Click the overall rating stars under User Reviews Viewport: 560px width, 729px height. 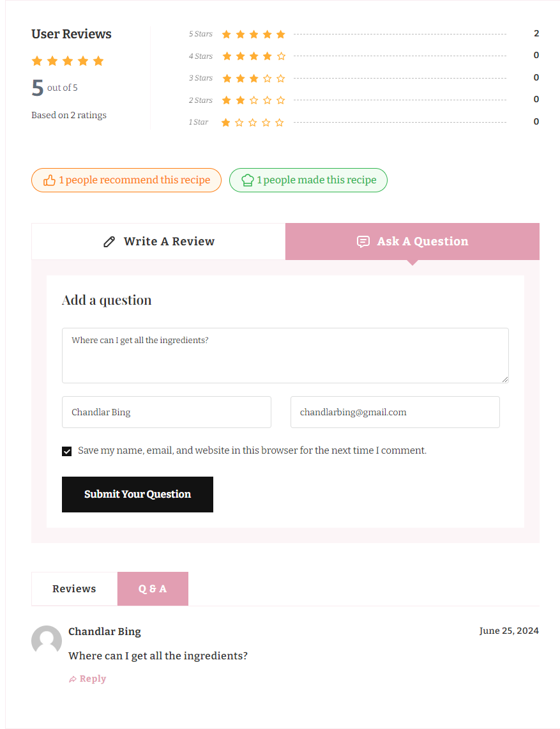tap(68, 61)
